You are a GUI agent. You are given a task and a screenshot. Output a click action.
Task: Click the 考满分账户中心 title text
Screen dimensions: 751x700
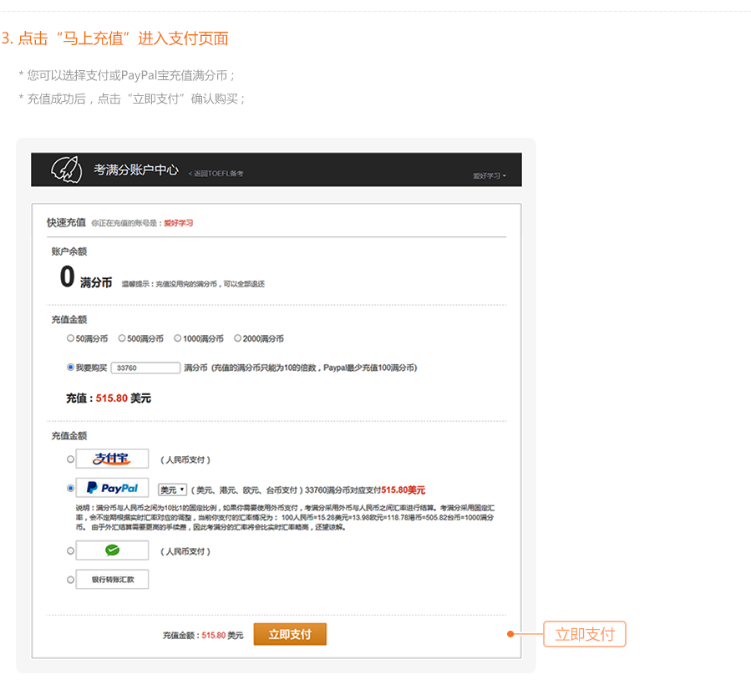point(136,170)
